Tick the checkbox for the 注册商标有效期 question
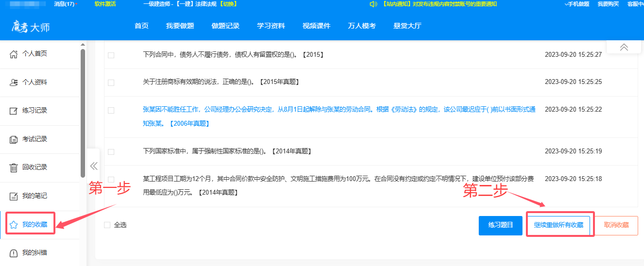The height and width of the screenshot is (266, 644). pos(111,83)
